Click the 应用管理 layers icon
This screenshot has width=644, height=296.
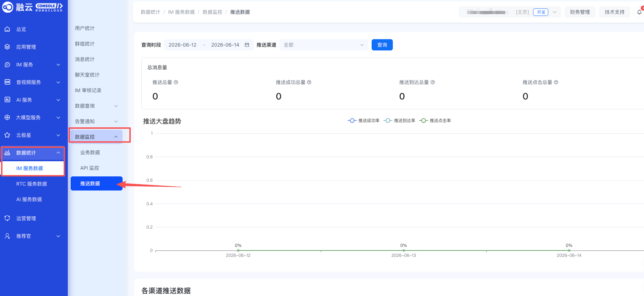7,47
